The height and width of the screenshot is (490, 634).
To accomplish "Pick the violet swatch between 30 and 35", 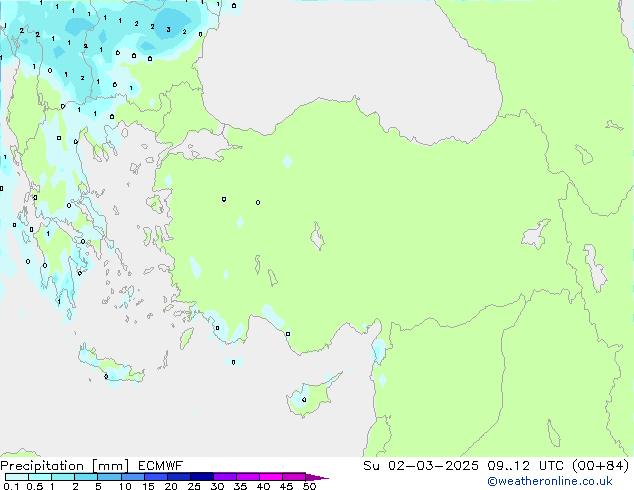I will click(x=225, y=477).
